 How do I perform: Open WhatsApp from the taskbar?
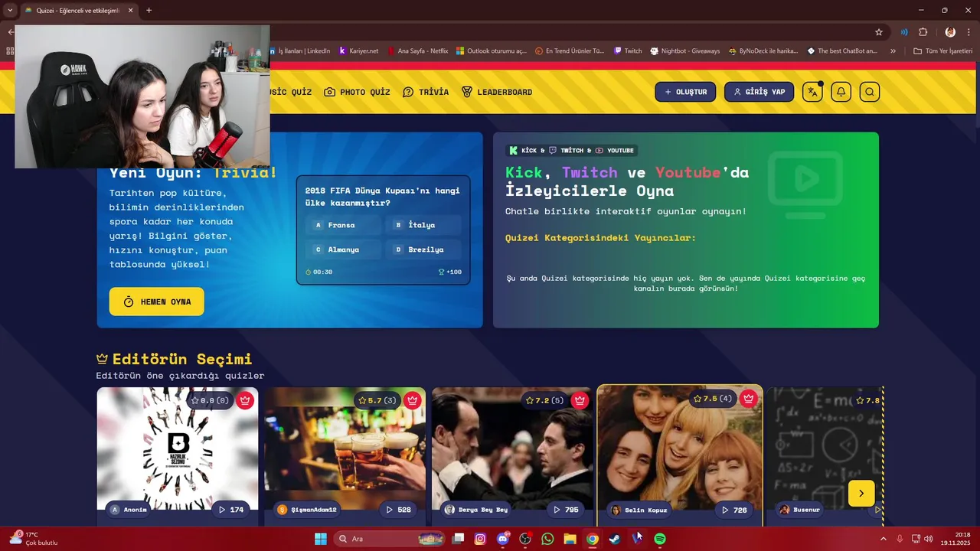click(x=547, y=539)
